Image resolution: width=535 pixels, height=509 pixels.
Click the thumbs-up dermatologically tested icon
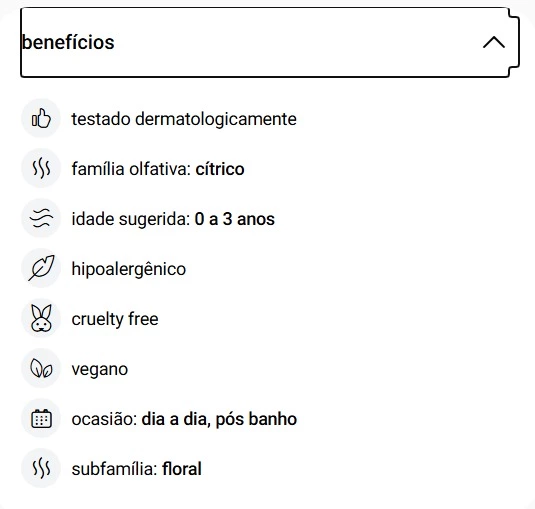(x=41, y=118)
